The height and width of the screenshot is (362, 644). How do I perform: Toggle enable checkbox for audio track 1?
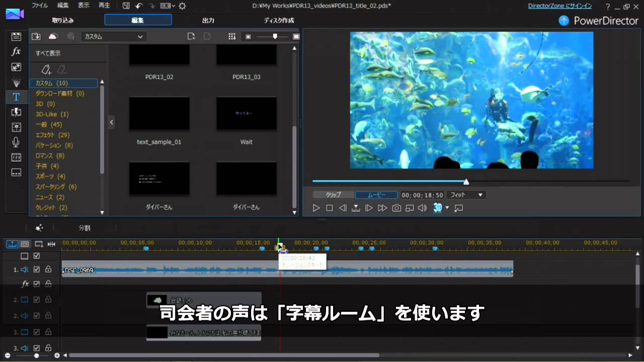point(36,269)
